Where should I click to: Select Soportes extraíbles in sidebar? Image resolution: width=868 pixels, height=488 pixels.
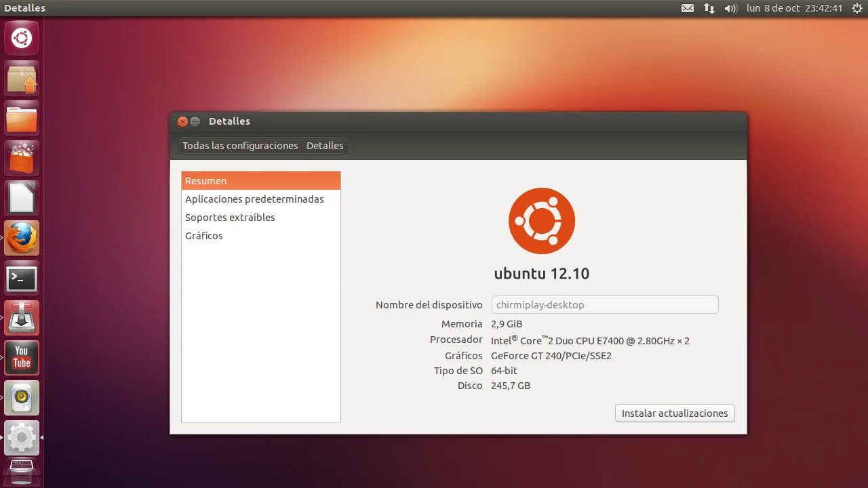[x=261, y=218]
